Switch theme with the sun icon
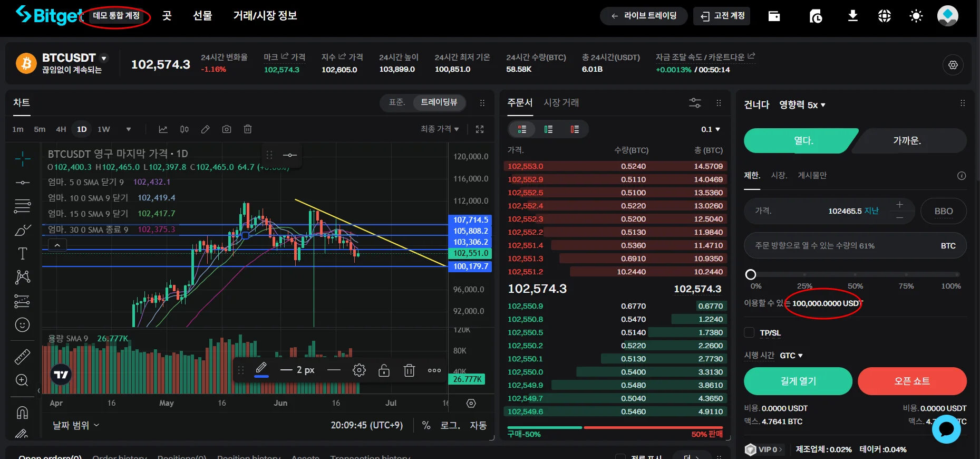Screen dimensions: 980x459 pos(916,16)
